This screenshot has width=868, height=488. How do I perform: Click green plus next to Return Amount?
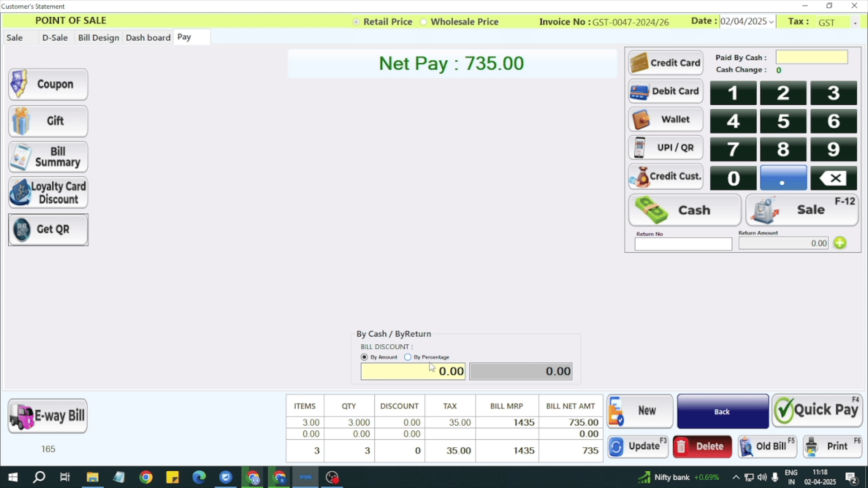(840, 243)
